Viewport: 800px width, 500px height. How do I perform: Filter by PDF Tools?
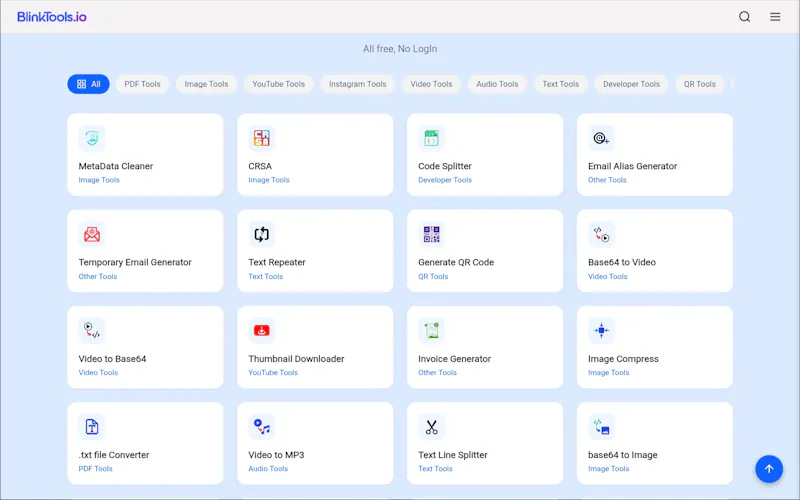point(142,84)
